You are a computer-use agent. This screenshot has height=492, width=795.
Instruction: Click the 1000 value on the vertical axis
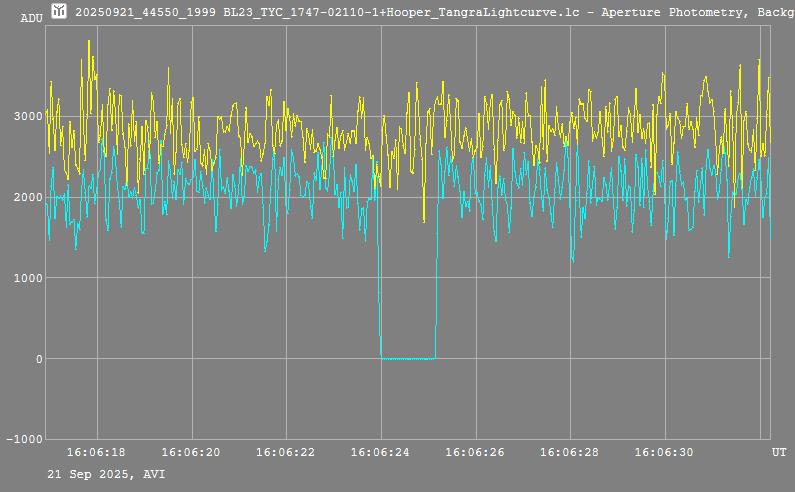tap(28, 278)
